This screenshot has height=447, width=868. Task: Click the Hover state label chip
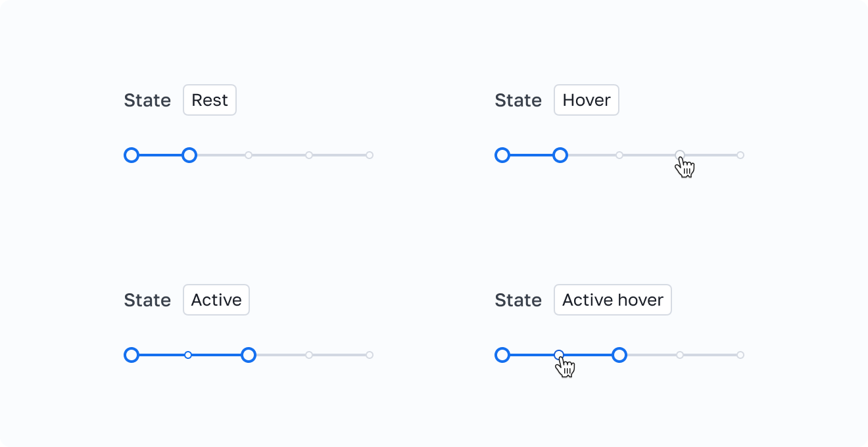586,100
